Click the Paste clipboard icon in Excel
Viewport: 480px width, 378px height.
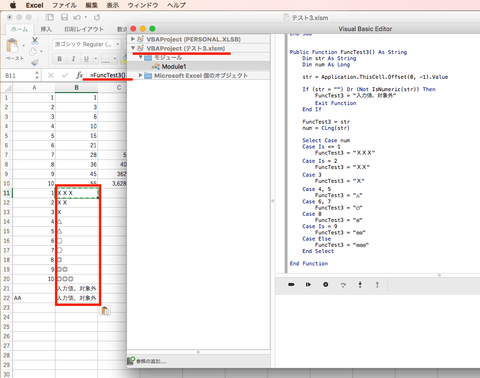coord(13,45)
